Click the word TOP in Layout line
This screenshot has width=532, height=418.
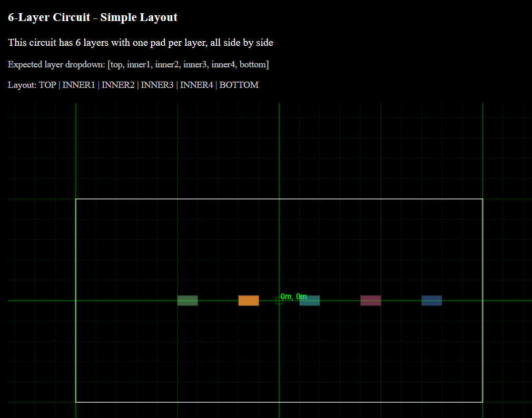click(47, 85)
